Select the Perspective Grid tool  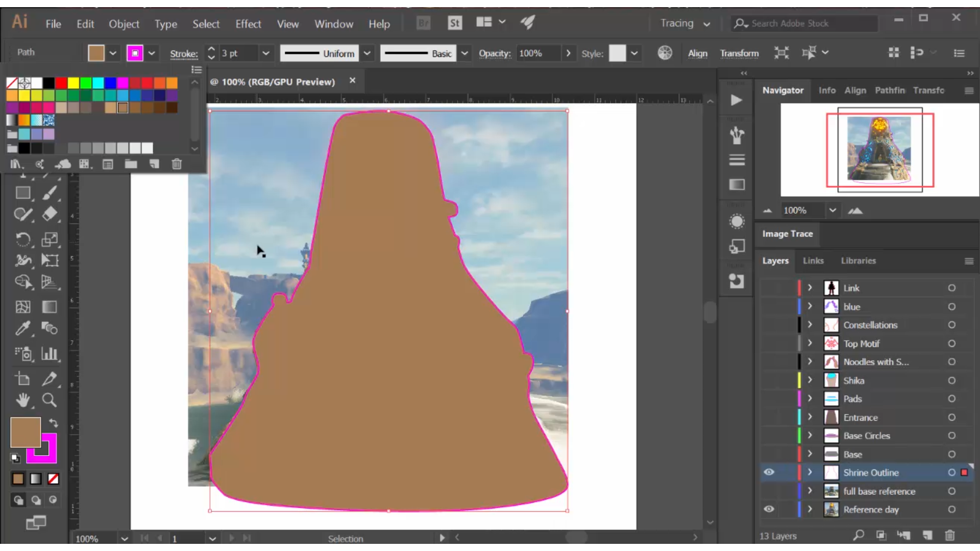50,282
